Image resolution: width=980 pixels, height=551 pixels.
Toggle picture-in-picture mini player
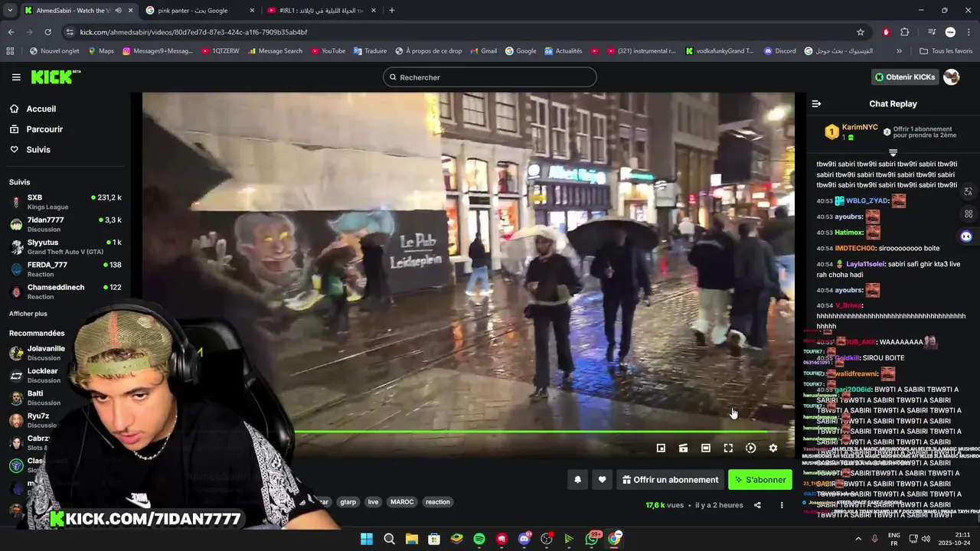click(x=661, y=448)
